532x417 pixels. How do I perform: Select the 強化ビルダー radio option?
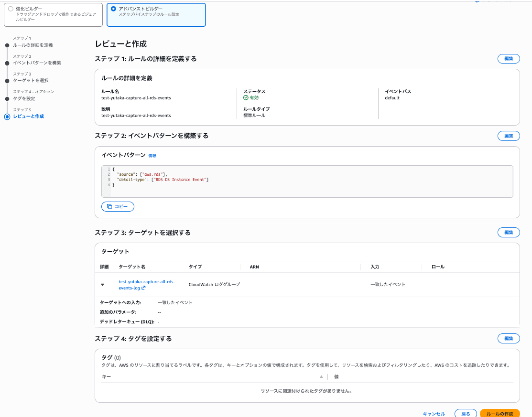click(11, 9)
